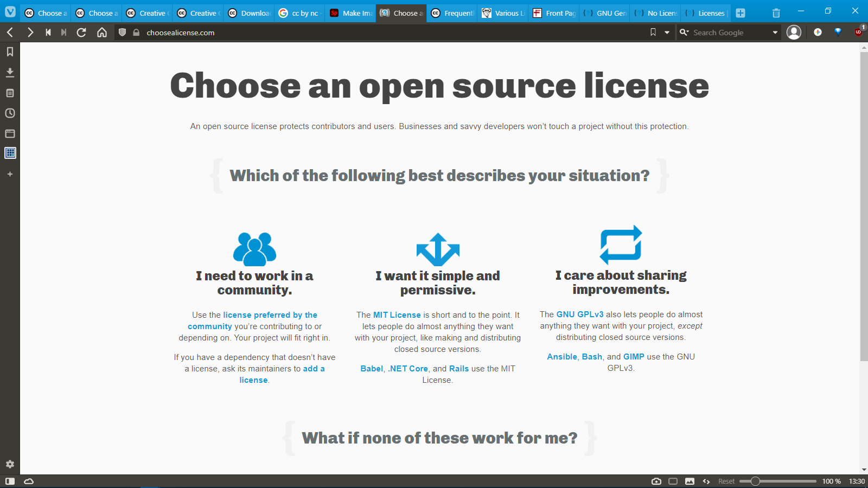
Task: Bookmark this page from address bar
Action: coord(653,33)
